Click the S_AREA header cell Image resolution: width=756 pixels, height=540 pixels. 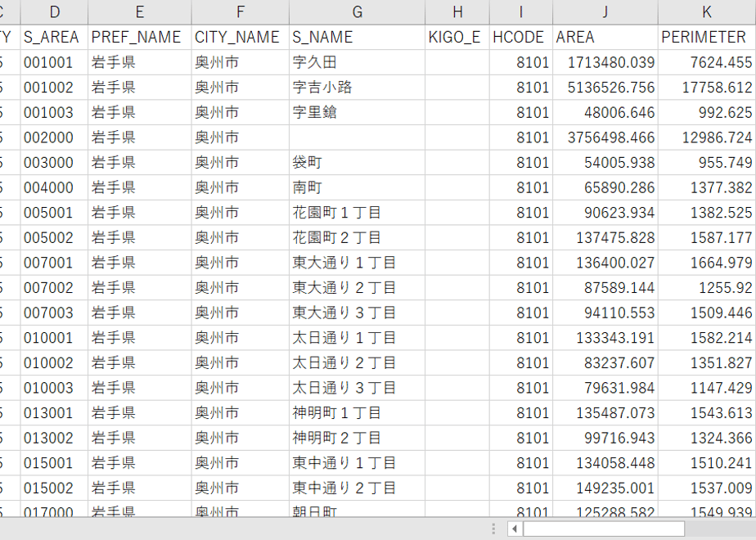pyautogui.click(x=54, y=37)
